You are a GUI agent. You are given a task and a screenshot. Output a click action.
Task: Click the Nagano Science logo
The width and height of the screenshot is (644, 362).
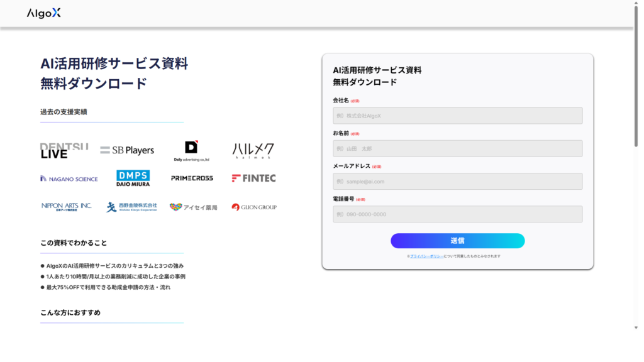(69, 178)
